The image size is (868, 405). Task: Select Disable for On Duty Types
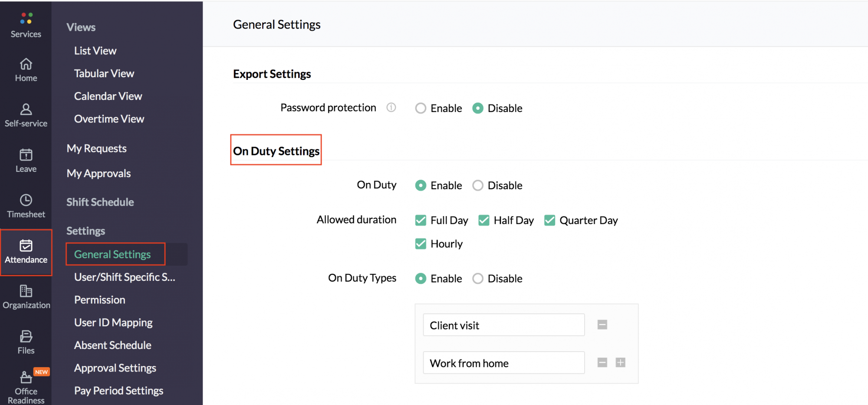click(478, 279)
